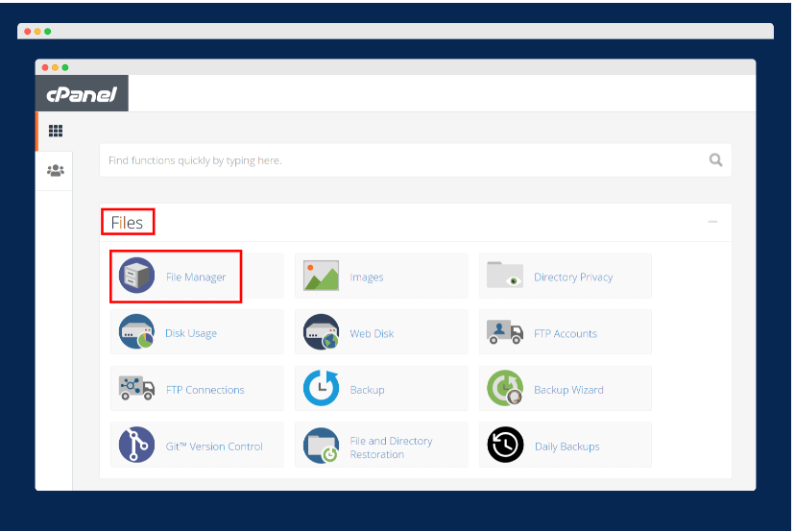Click the FTP Accounts truck icon
Screen dimensions: 795x532
tap(505, 333)
